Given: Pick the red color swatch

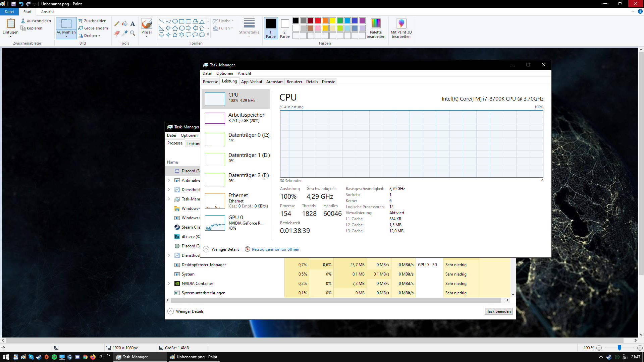Looking at the screenshot, I should click(x=318, y=21).
